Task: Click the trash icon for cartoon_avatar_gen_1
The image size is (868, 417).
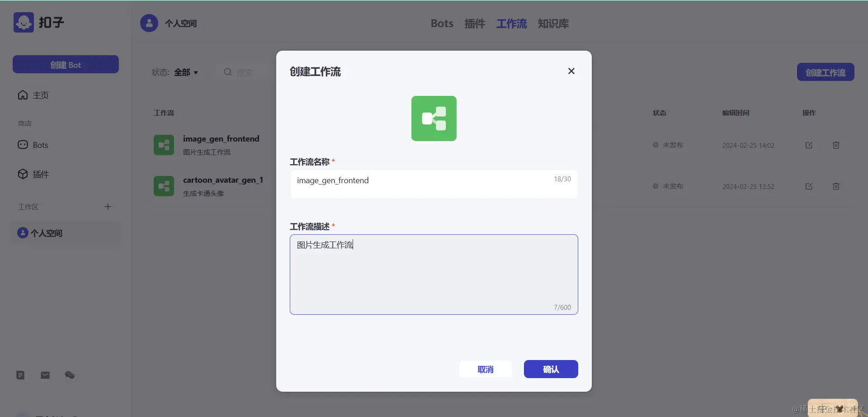Action: click(835, 186)
